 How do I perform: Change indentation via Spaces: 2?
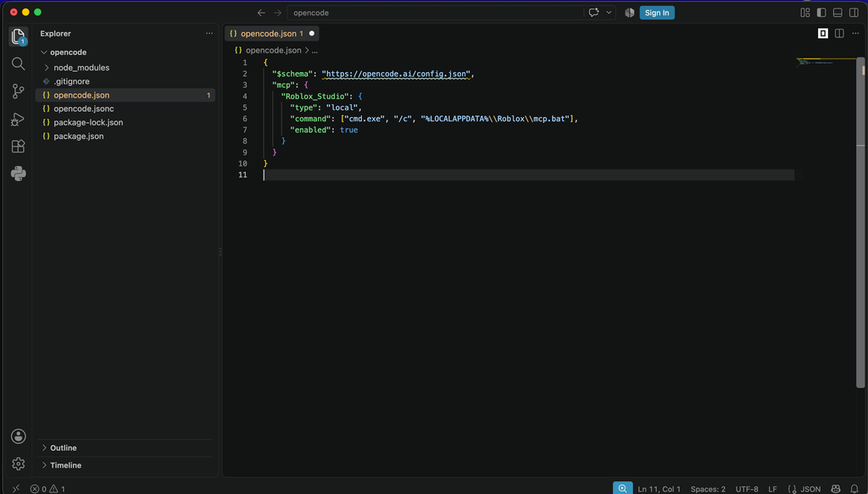(708, 489)
